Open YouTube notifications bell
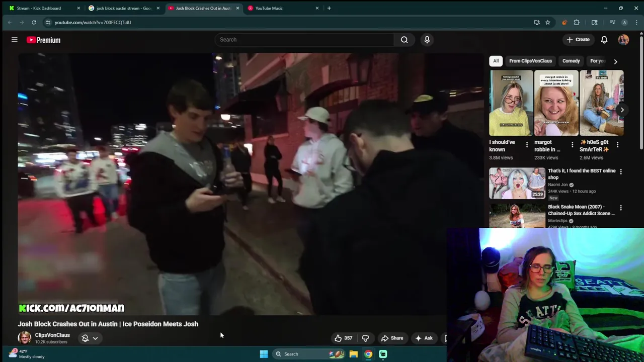The image size is (644, 362). coord(604,40)
